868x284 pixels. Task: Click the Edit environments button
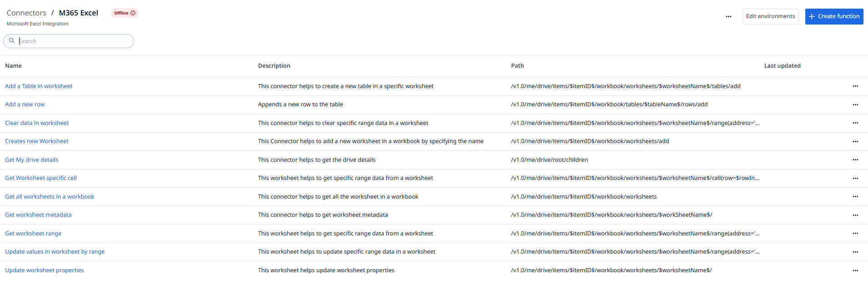point(770,16)
